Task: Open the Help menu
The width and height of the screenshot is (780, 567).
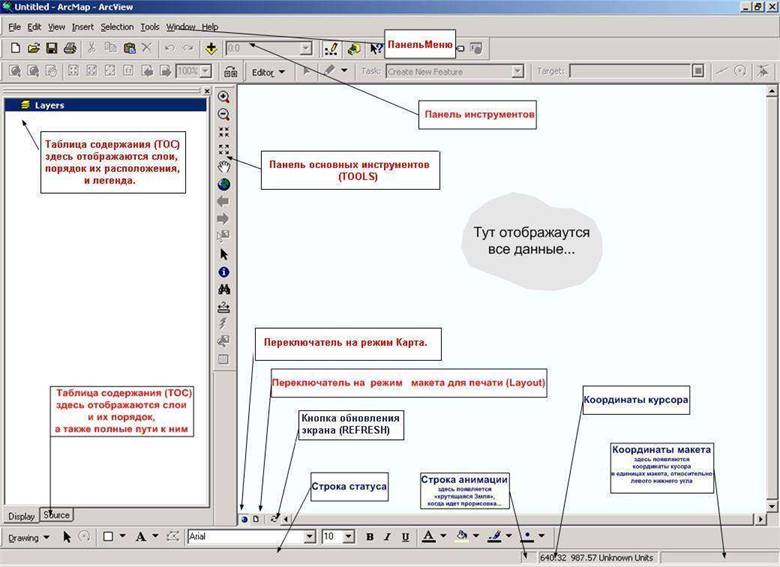Action: tap(209, 27)
